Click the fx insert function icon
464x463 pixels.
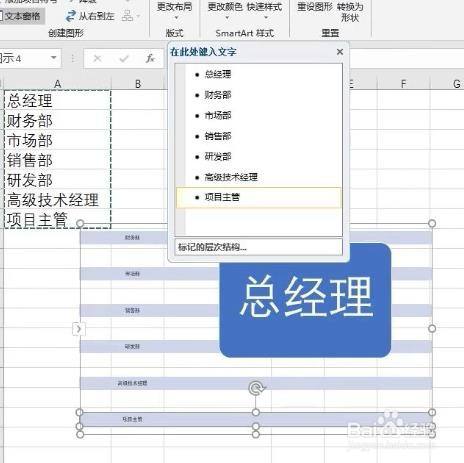[150, 59]
